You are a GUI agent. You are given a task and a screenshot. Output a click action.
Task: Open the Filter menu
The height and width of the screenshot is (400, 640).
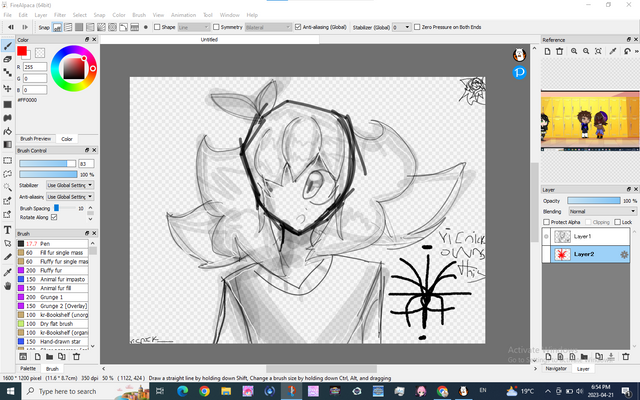60,15
